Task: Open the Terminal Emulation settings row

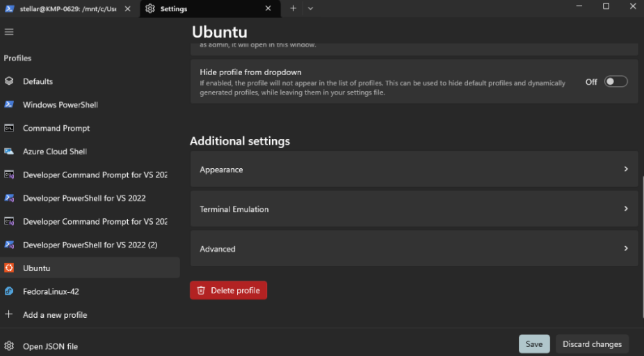Action: point(414,209)
